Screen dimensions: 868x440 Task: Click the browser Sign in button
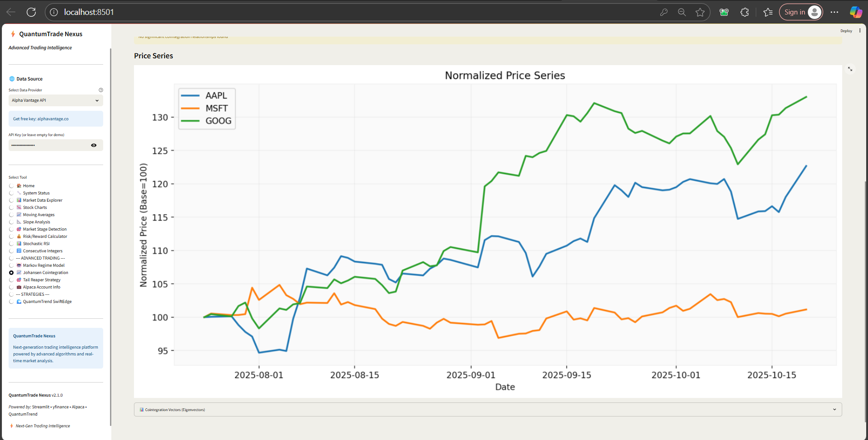tap(801, 12)
